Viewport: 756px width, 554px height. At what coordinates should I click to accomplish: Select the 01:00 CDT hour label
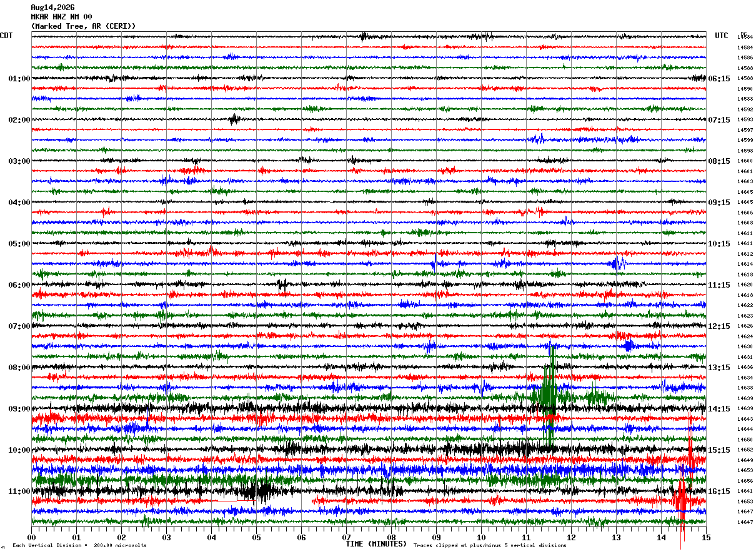coord(19,79)
